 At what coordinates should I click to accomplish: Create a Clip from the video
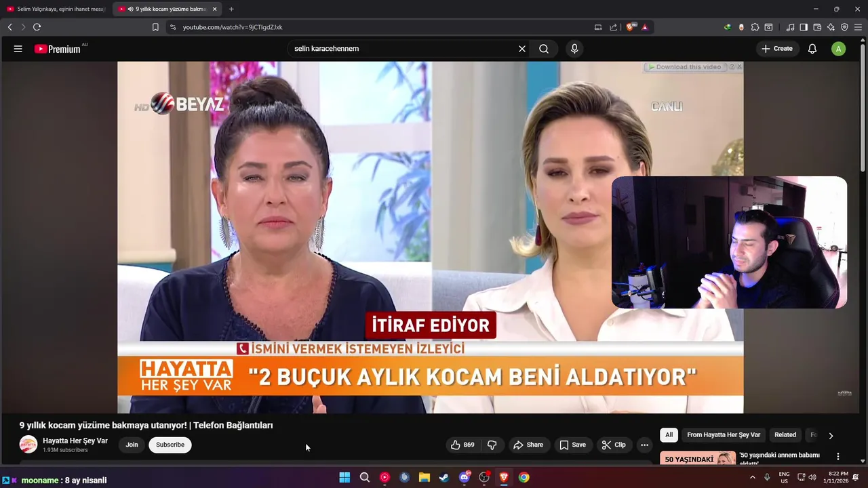click(614, 445)
